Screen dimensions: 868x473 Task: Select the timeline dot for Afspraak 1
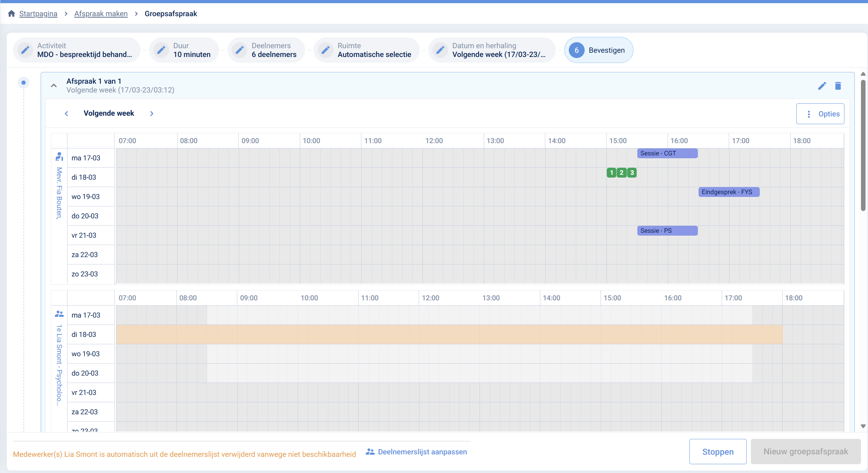click(24, 83)
